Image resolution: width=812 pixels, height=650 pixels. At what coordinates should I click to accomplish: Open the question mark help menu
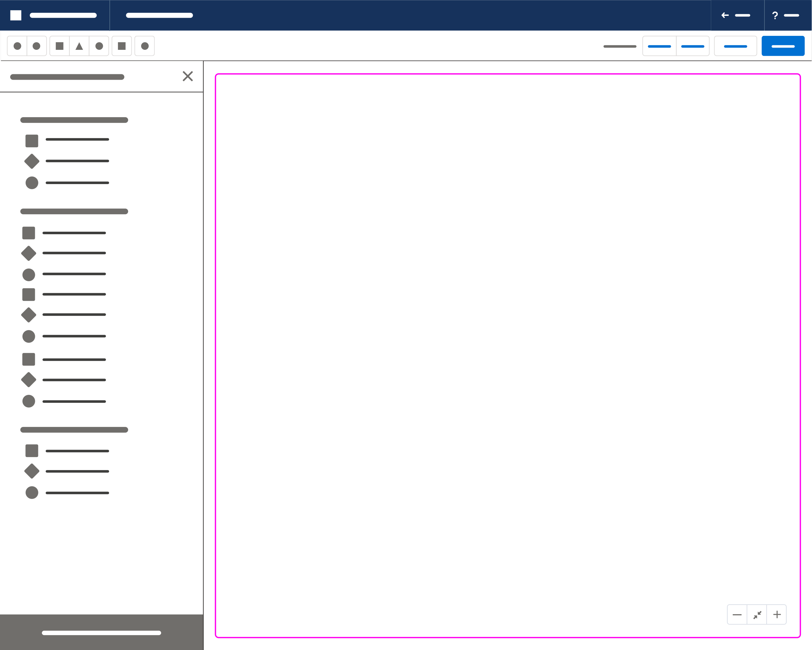click(x=775, y=15)
